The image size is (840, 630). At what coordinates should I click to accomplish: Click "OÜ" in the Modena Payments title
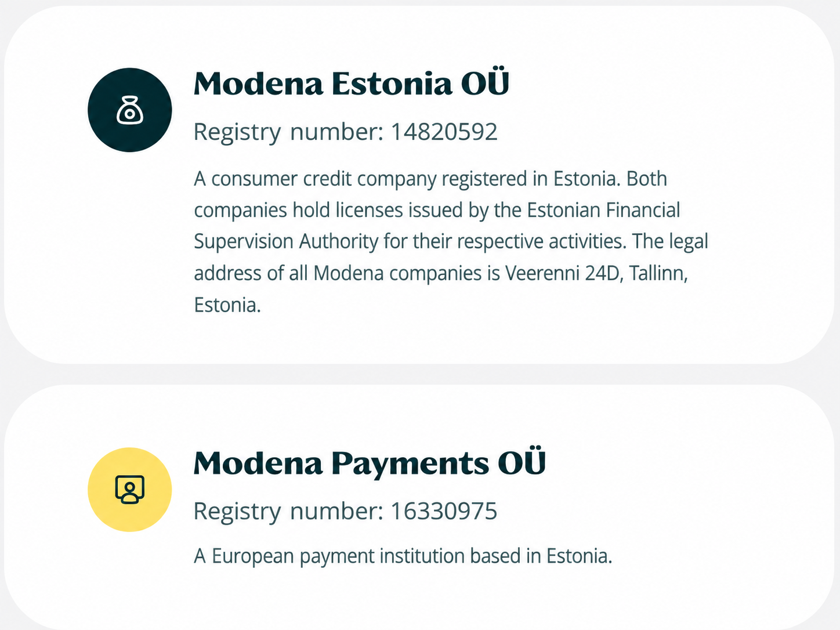click(x=522, y=462)
